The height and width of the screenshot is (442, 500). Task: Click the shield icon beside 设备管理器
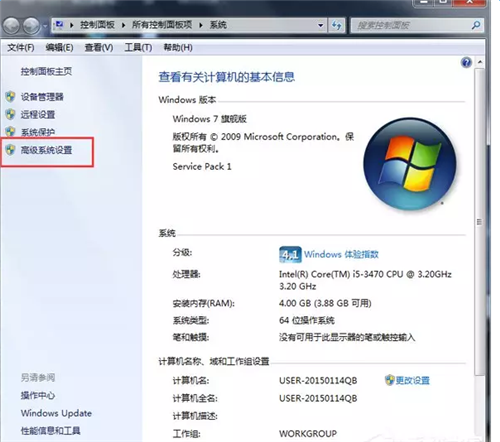10,97
